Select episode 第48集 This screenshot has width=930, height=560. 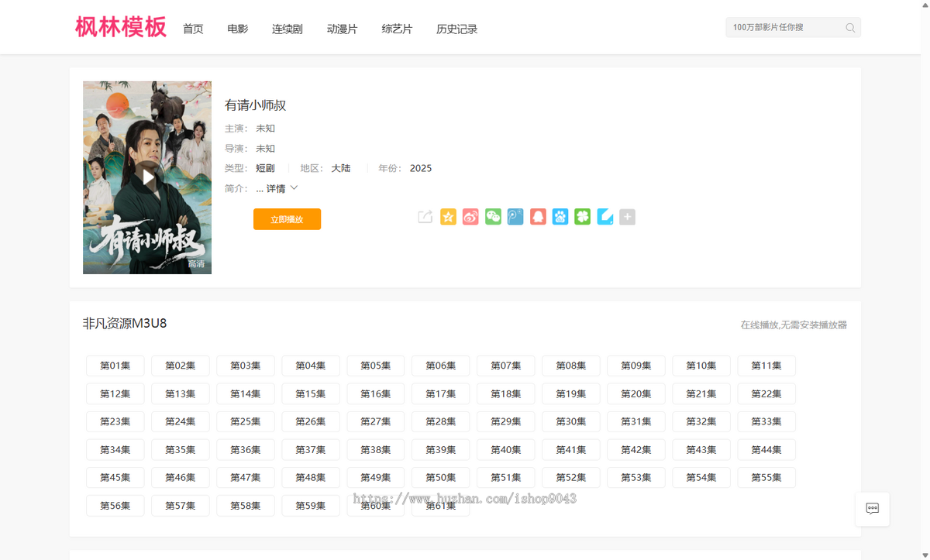(311, 477)
